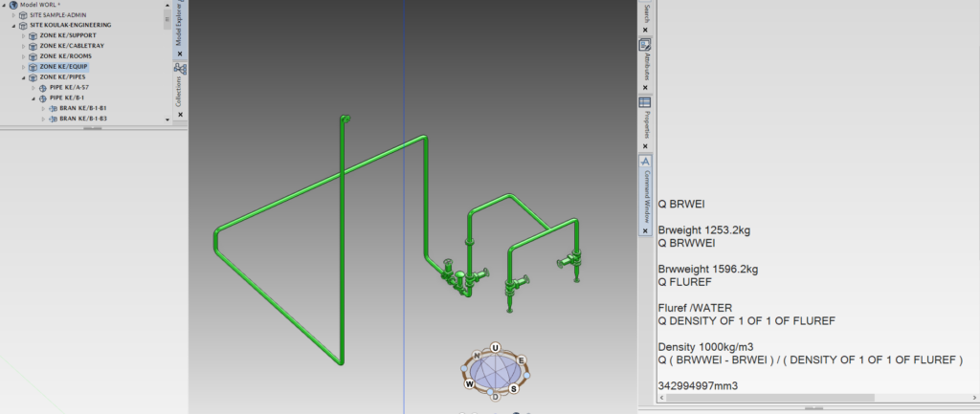Click the South (S) marker on compass

coord(514,388)
